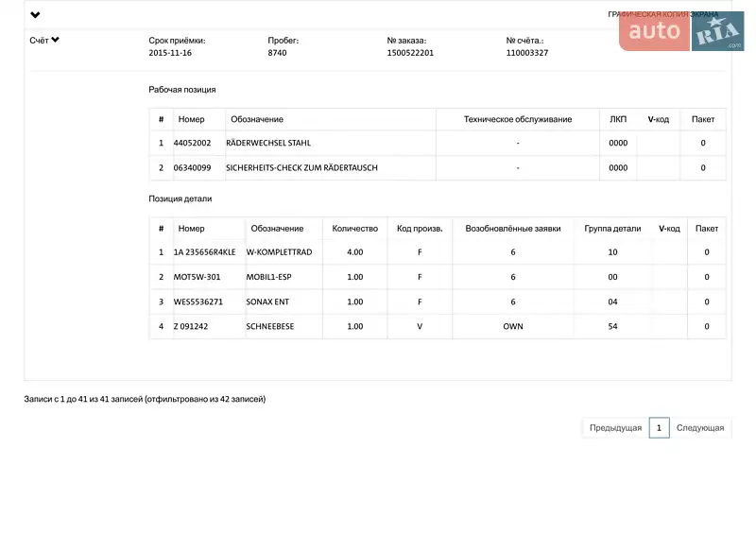Click SONAX ENT part name

(267, 302)
